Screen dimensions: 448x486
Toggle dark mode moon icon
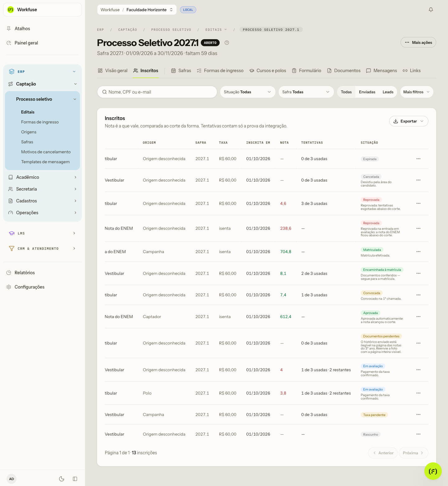click(62, 479)
